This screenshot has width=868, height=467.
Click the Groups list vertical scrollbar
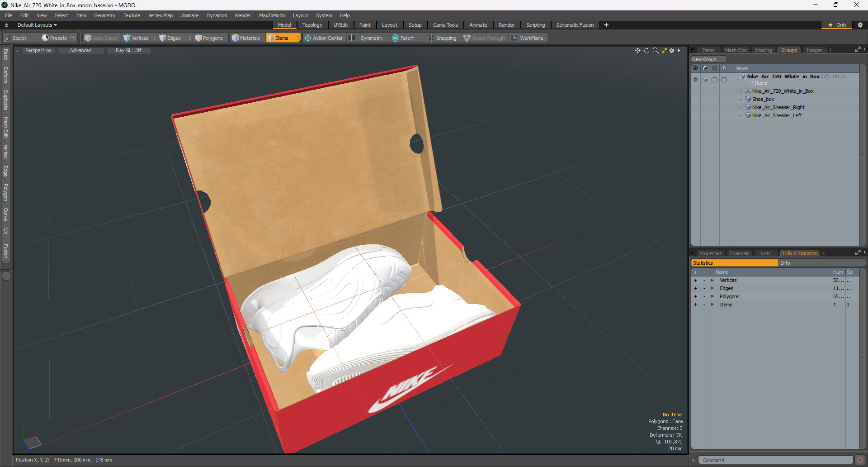(x=863, y=155)
